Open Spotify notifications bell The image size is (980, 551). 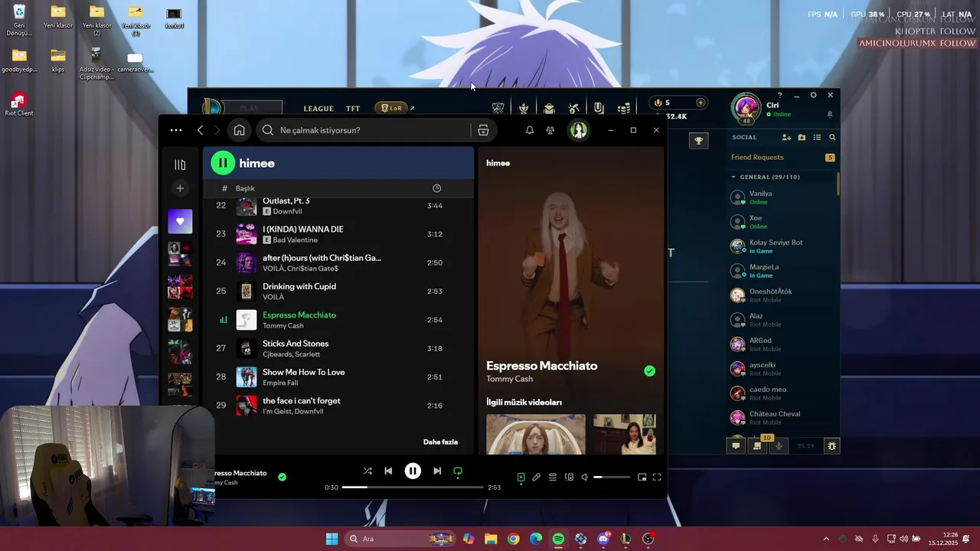point(529,130)
